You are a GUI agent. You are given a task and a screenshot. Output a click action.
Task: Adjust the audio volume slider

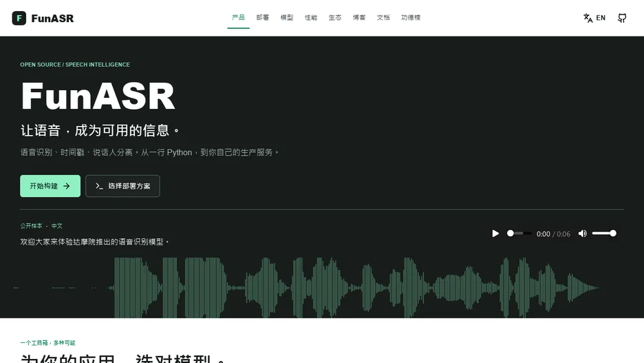(x=604, y=234)
